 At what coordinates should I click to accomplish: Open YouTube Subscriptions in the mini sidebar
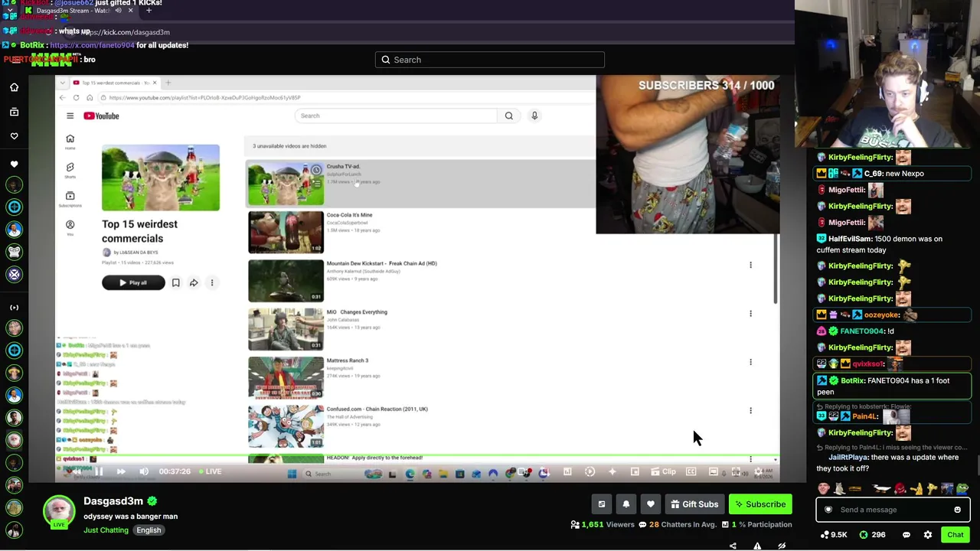coord(70,199)
